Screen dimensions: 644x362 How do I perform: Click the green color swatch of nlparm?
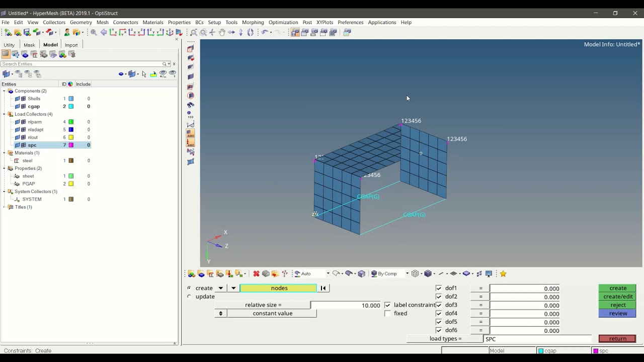coord(71,122)
